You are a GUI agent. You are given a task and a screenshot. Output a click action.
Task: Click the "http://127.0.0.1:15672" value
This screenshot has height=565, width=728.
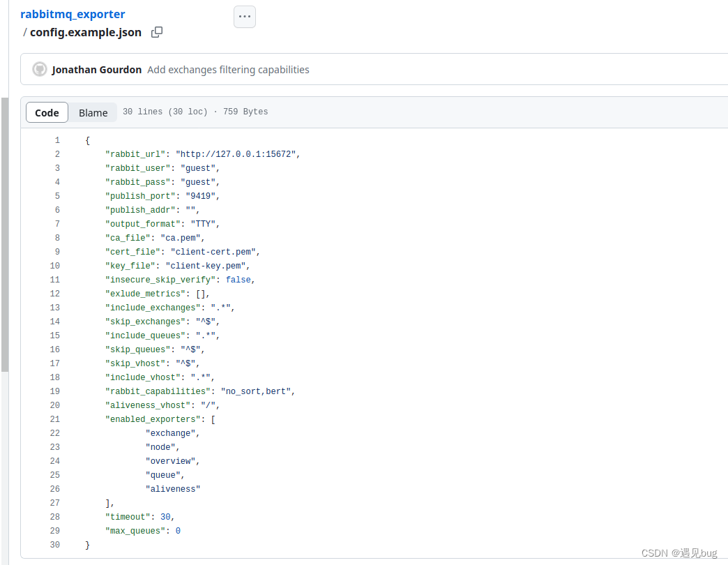(236, 154)
